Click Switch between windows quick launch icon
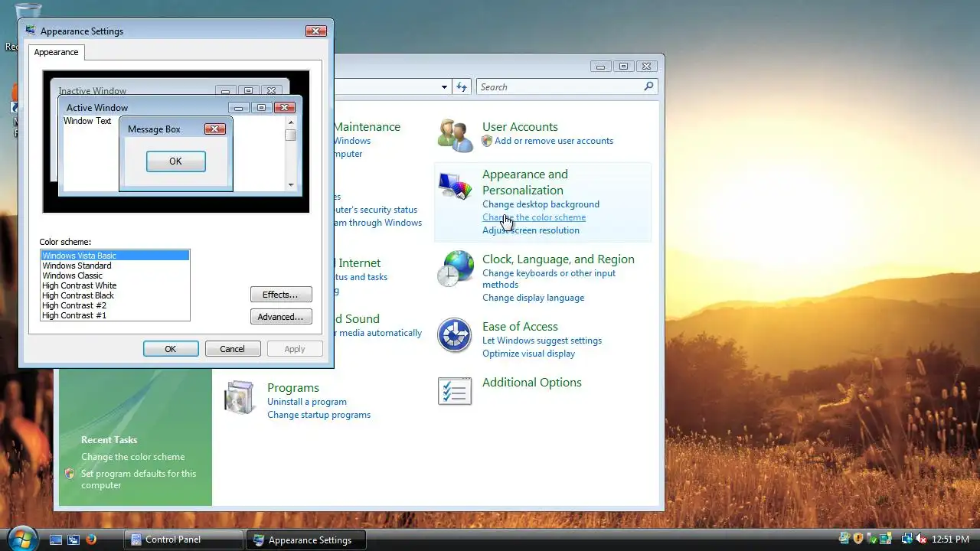 (73, 540)
